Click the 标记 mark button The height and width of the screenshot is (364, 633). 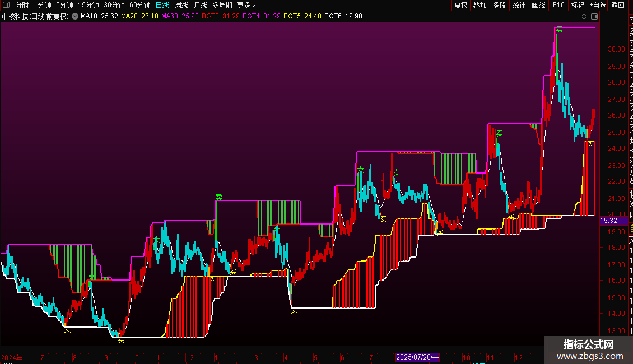tap(578, 5)
